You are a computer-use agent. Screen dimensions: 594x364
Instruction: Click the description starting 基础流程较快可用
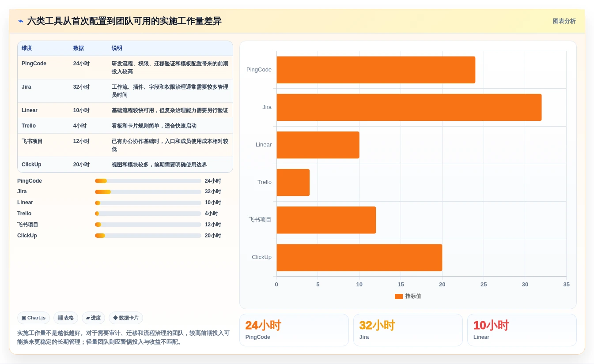(x=170, y=110)
